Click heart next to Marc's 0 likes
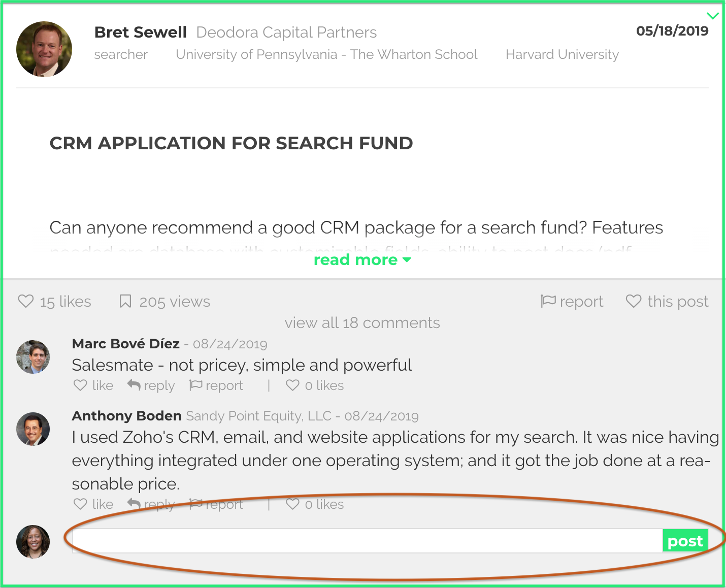Image resolution: width=726 pixels, height=588 pixels. coord(292,385)
